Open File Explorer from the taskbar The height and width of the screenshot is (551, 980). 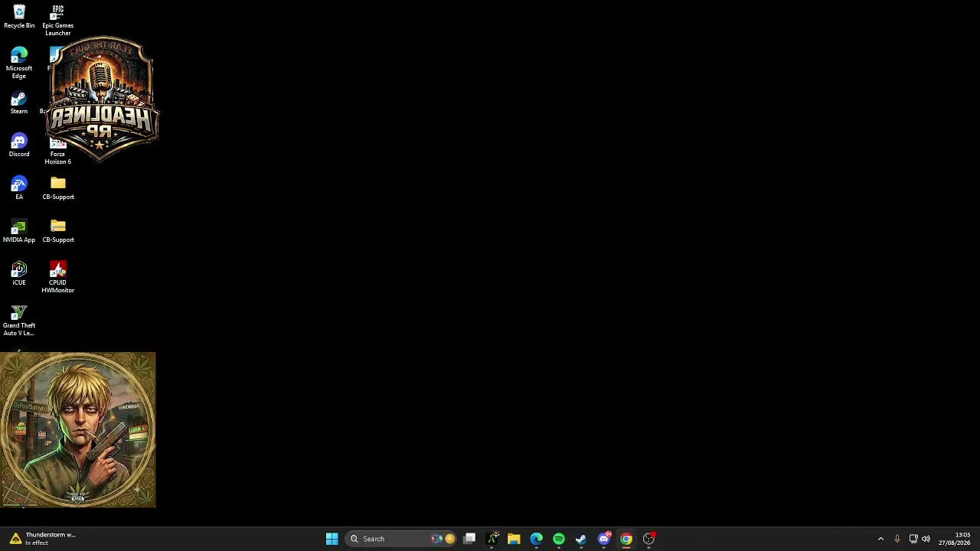(514, 539)
